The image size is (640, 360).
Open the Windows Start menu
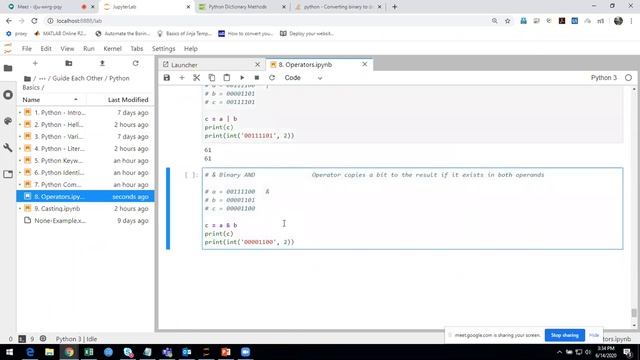(x=9, y=352)
